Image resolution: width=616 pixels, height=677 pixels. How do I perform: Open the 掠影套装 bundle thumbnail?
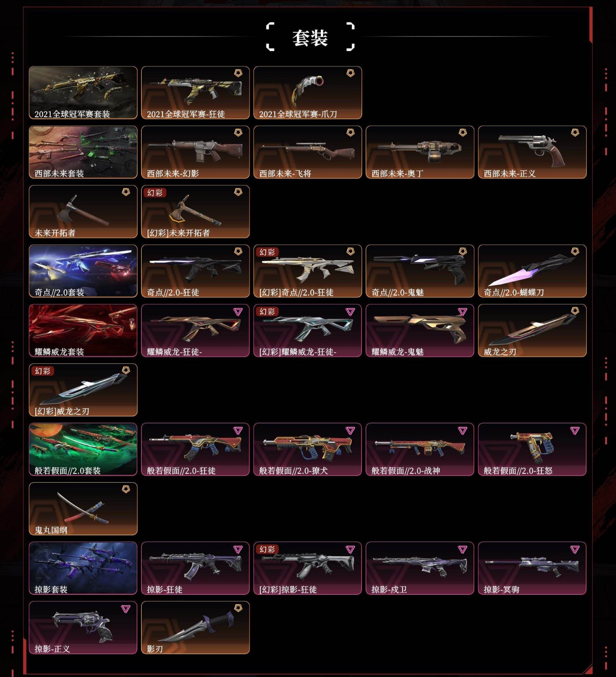point(83,568)
